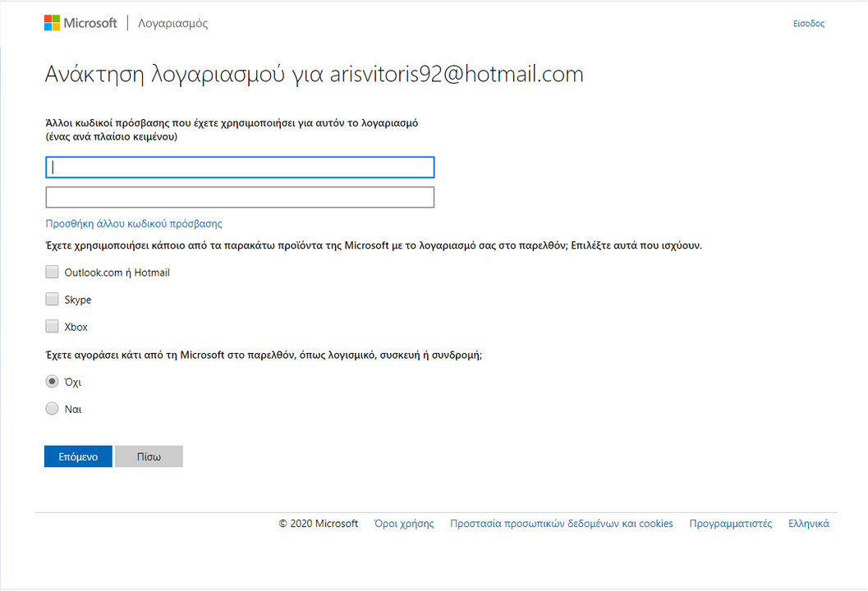Click the Είσοδος sign-in link
Screen dimensions: 868x591
pos(809,23)
